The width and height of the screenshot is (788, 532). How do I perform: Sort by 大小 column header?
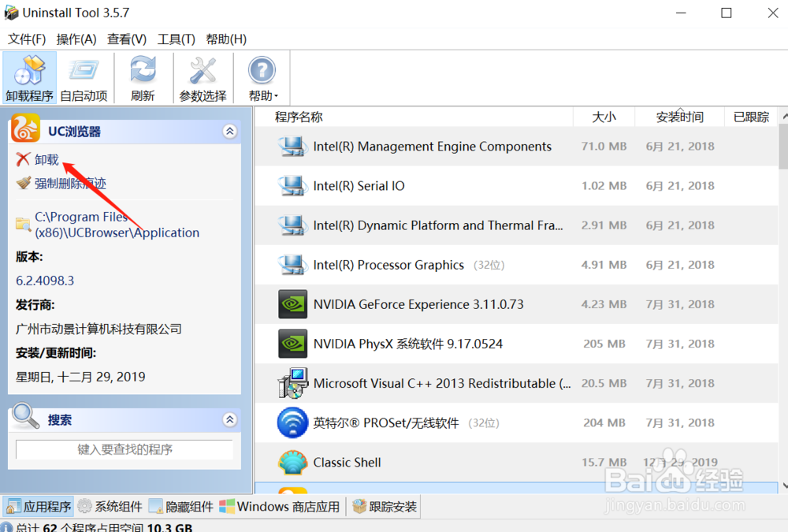(x=604, y=117)
